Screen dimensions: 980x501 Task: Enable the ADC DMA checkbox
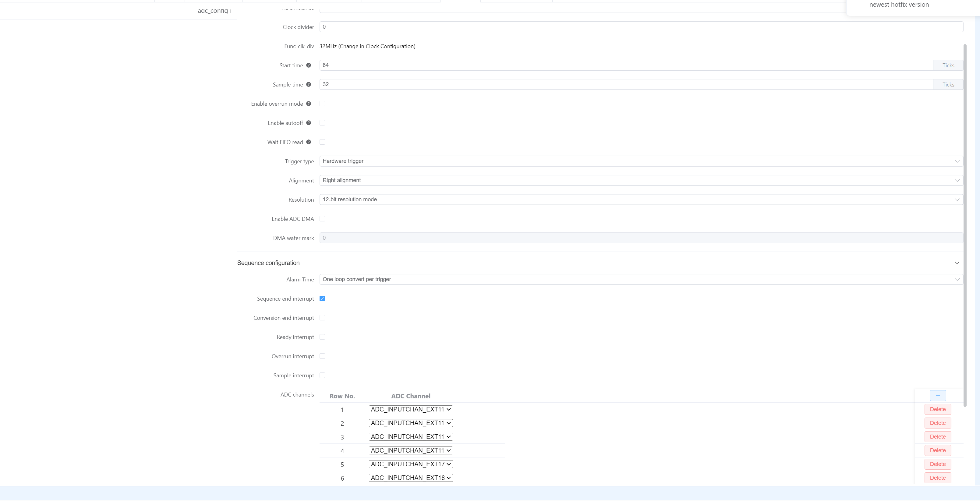pos(322,219)
